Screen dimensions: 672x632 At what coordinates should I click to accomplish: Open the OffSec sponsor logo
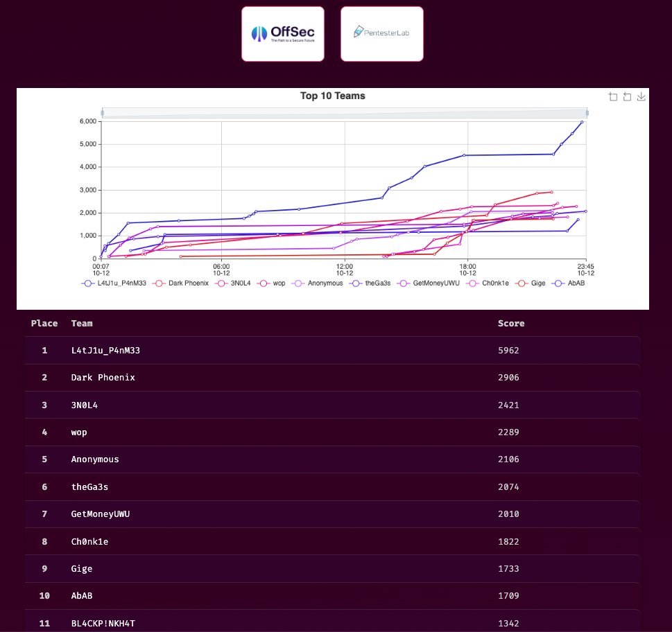click(282, 34)
